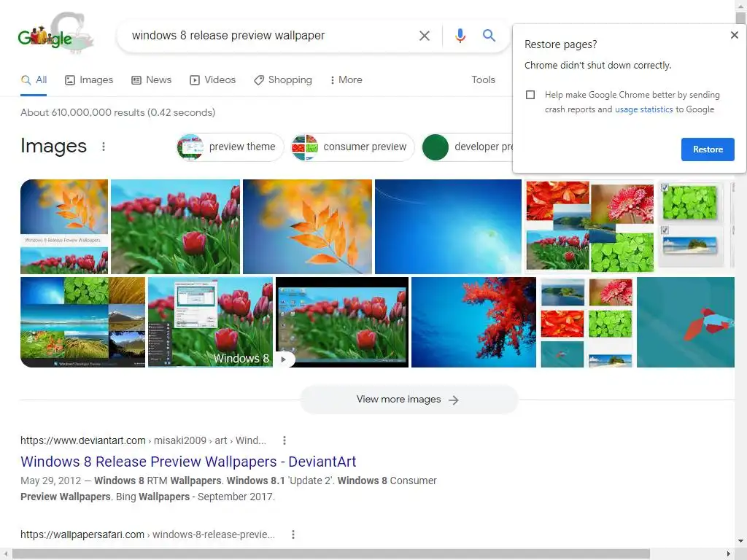The height and width of the screenshot is (560, 747).
Task: Clear the search box with X icon
Action: pos(424,36)
